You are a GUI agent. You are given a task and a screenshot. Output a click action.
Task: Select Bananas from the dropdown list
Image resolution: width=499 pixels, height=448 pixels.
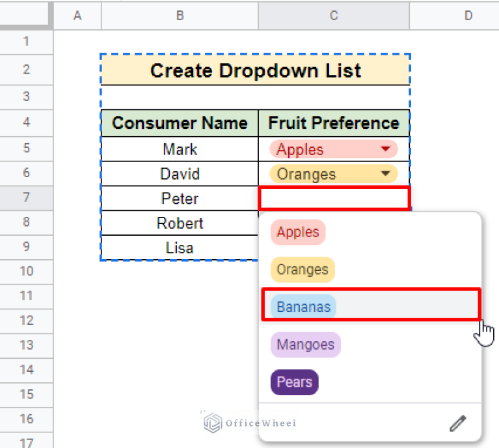304,307
